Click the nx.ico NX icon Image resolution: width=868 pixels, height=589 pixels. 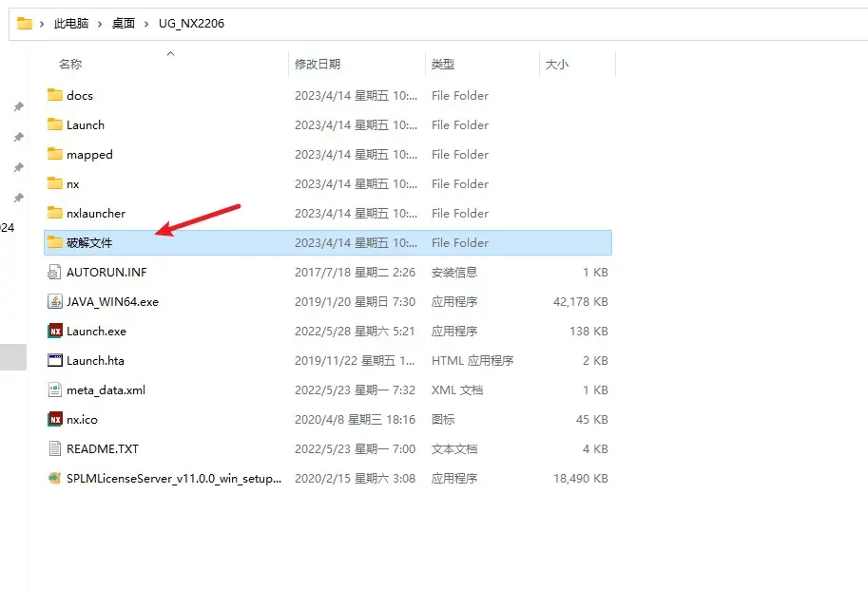click(x=55, y=419)
